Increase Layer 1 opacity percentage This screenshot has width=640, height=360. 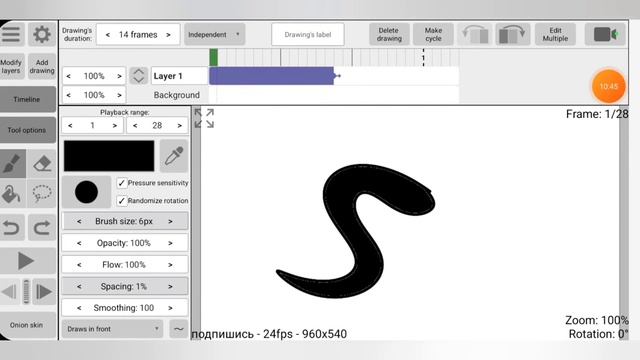pyautogui.click(x=119, y=76)
